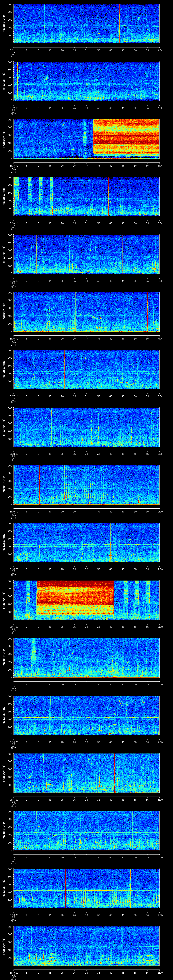173x980 pixels.
Task: Open the spectrogram plot beginning at 8:06:00
Action: pyautogui.click(x=87, y=312)
